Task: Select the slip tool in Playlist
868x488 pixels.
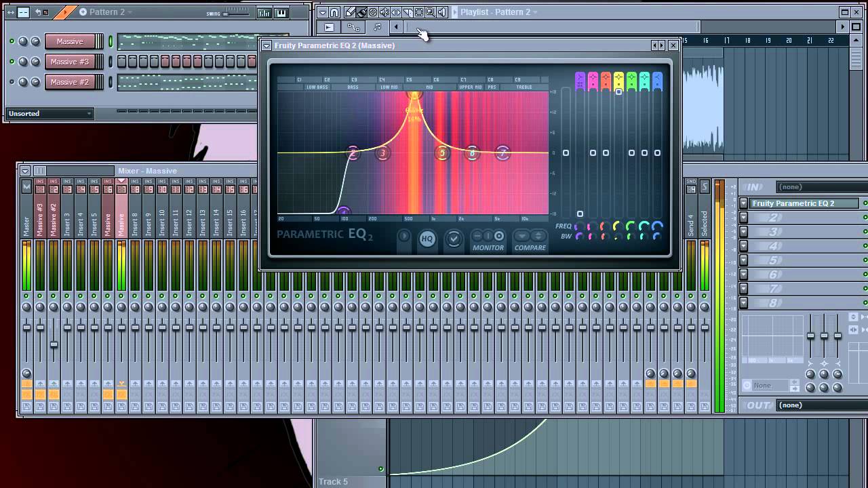Action: tap(396, 12)
